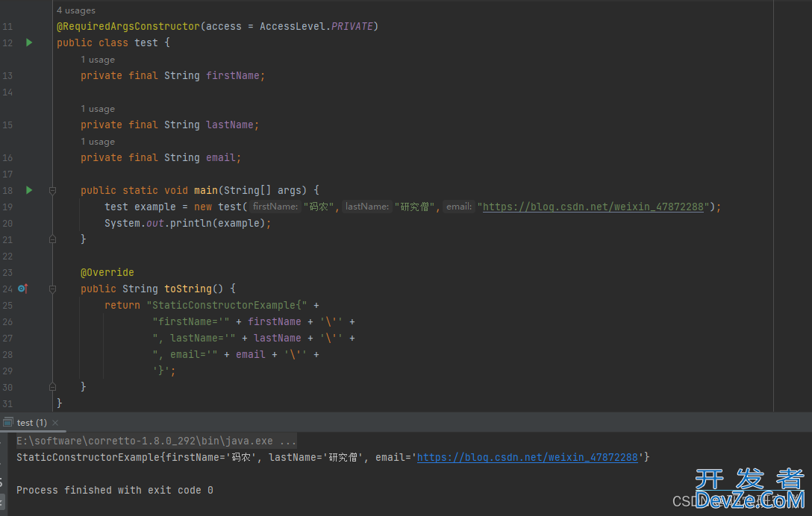Click the firstName: parameter hint on line 19

pyautogui.click(x=275, y=207)
